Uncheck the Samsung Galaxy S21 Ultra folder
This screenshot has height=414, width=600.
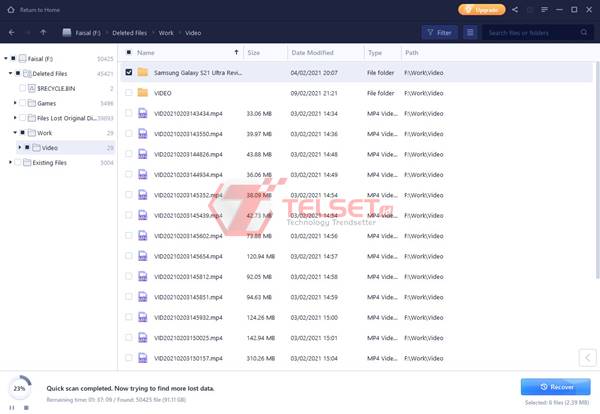[x=129, y=72]
